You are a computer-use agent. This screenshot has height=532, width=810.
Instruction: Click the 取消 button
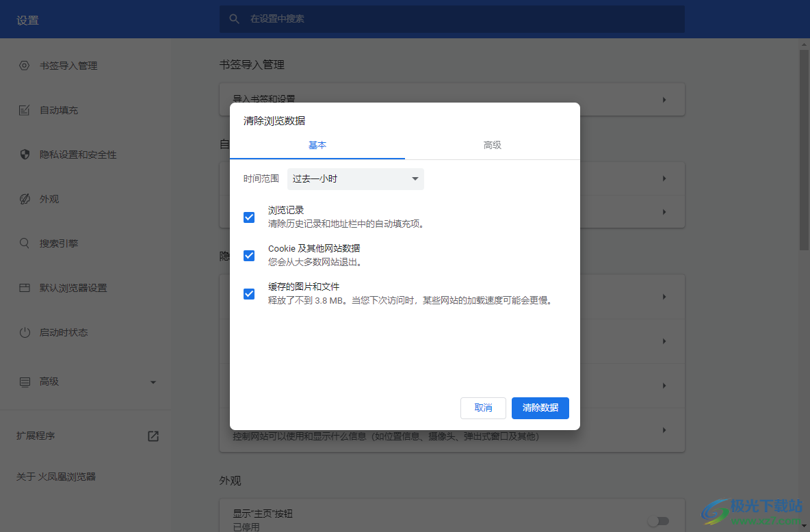(483, 408)
